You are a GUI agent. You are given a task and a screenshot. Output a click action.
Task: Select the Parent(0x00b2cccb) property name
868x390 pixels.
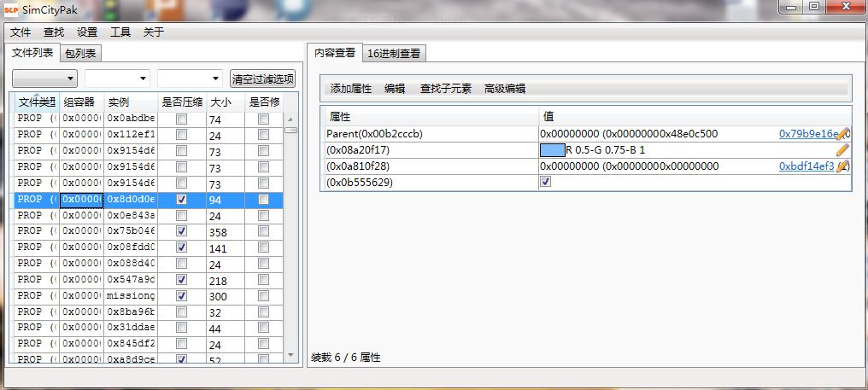click(375, 133)
